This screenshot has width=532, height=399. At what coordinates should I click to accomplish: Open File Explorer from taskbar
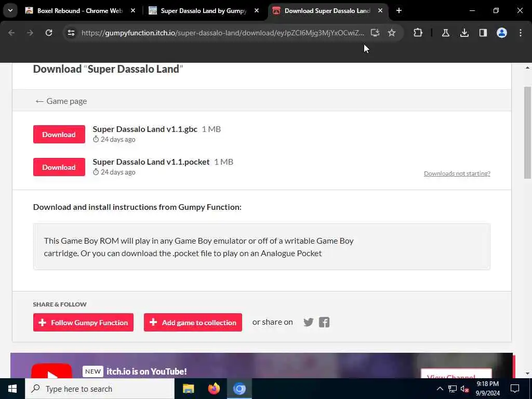point(188,389)
